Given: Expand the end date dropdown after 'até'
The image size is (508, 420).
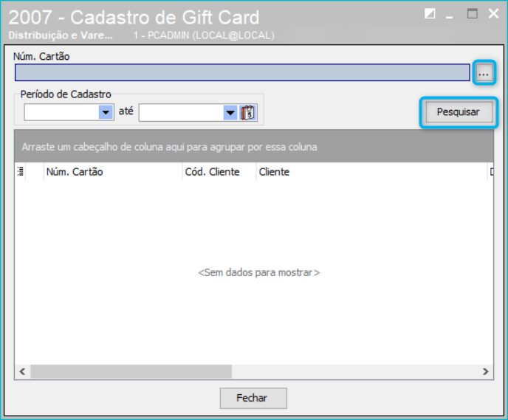Looking at the screenshot, I should (x=230, y=113).
